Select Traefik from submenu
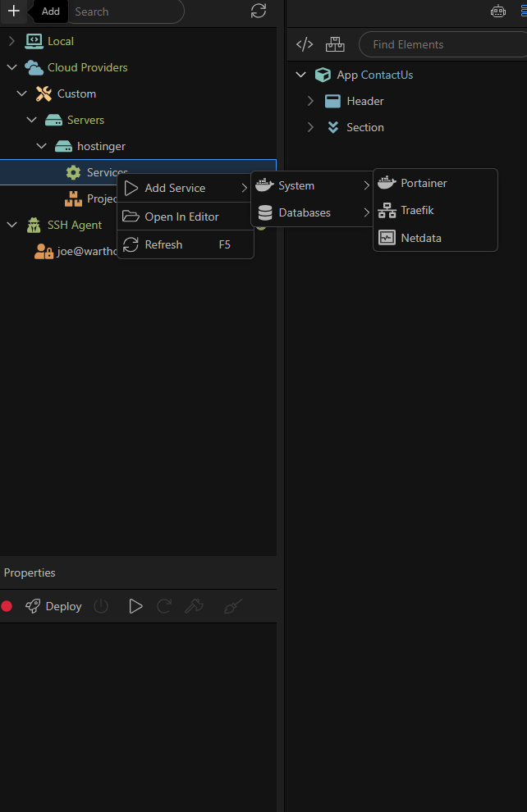Image resolution: width=527 pixels, height=812 pixels. 435,210
